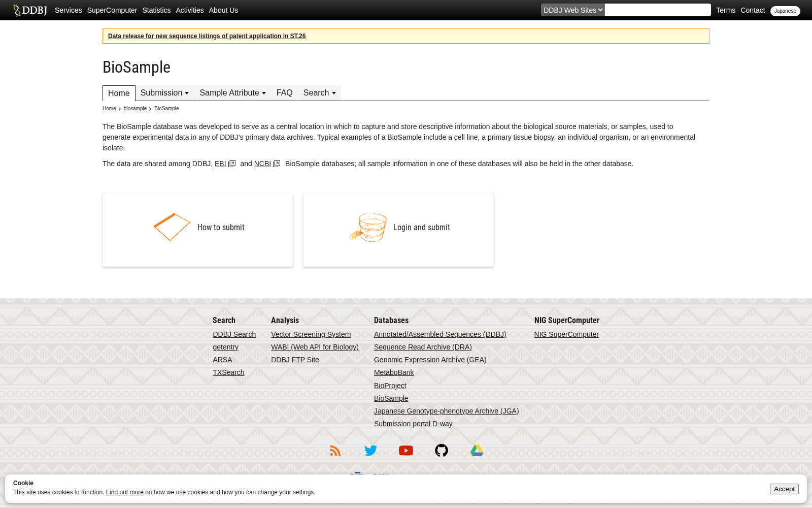Open the YouTube icon link
The width and height of the screenshot is (812, 508).
(406, 451)
